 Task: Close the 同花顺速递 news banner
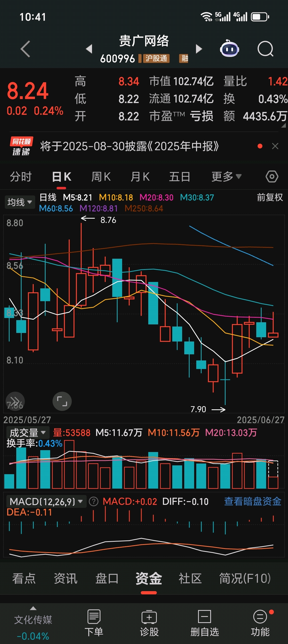click(x=275, y=146)
